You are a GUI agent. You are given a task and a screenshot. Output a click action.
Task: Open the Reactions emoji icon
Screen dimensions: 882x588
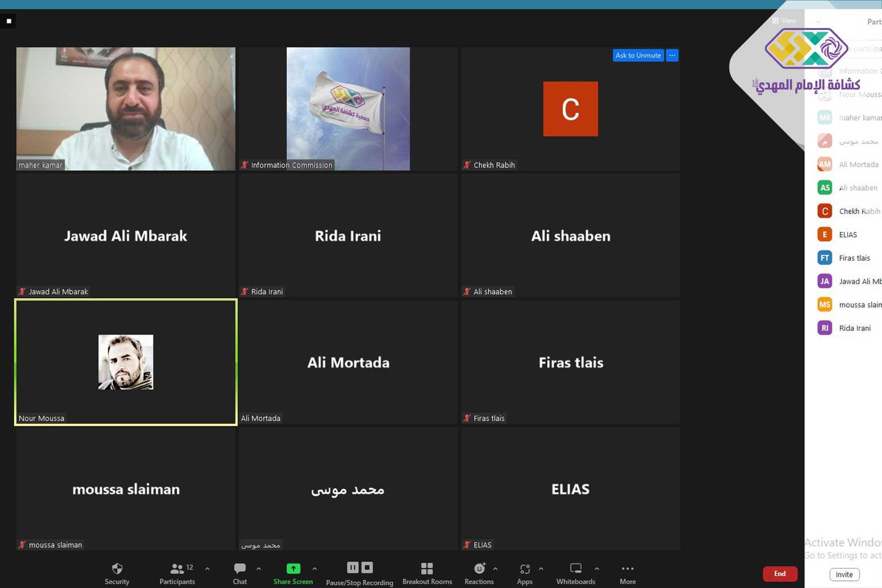(479, 569)
